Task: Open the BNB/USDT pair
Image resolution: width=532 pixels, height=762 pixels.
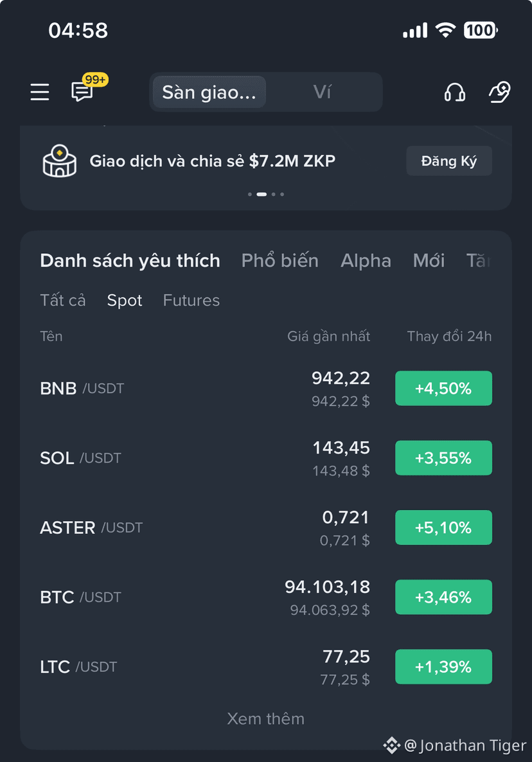Action: [x=266, y=388]
